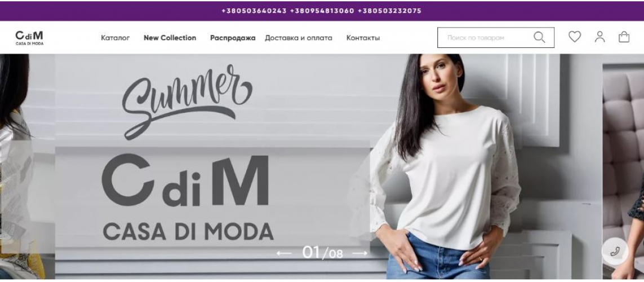Open New Collection menu item

click(x=170, y=38)
